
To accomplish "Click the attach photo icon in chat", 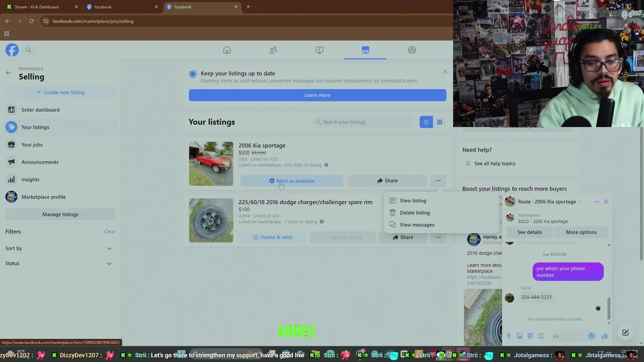I will pyautogui.click(x=520, y=336).
